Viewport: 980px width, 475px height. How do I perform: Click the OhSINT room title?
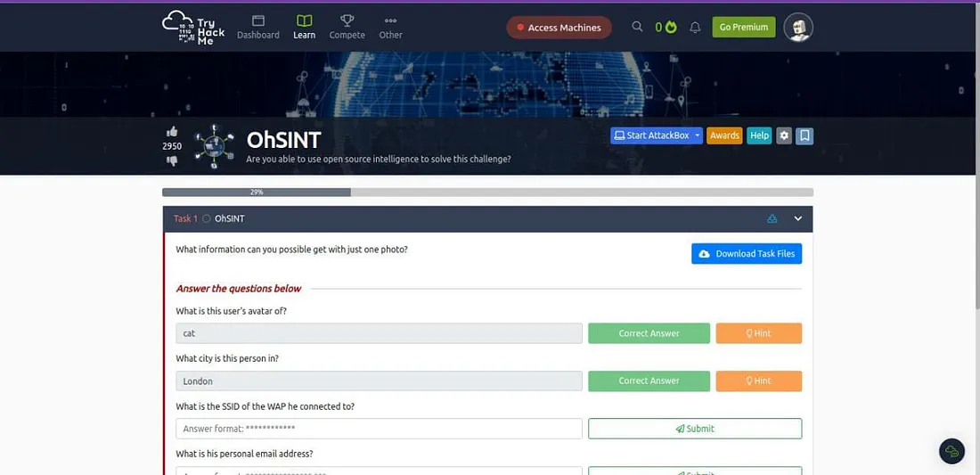tap(283, 139)
